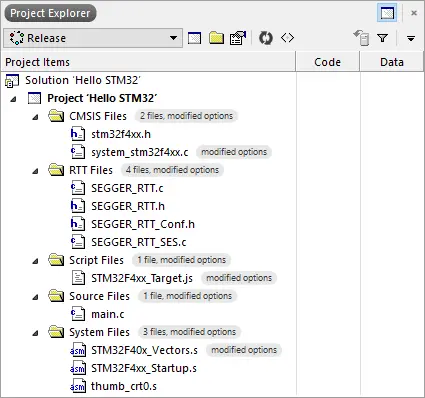Select SEGGER_RTT.c file name
This screenshot has width=425, height=398.
[x=127, y=188]
